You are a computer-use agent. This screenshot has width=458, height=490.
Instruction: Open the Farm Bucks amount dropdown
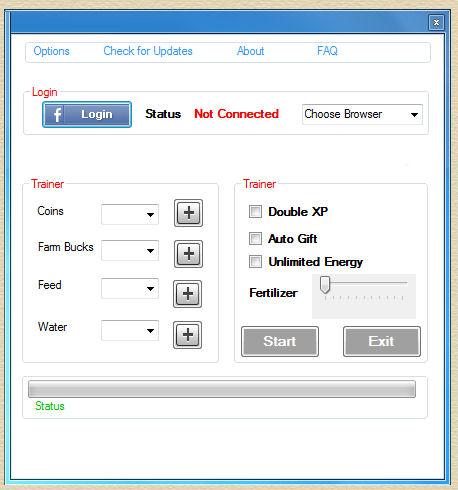click(130, 250)
